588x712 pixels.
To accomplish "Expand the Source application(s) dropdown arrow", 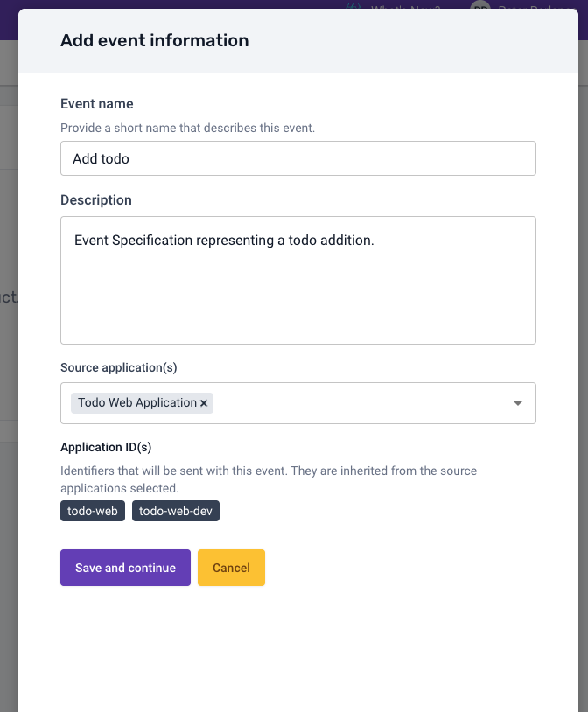I will click(518, 403).
